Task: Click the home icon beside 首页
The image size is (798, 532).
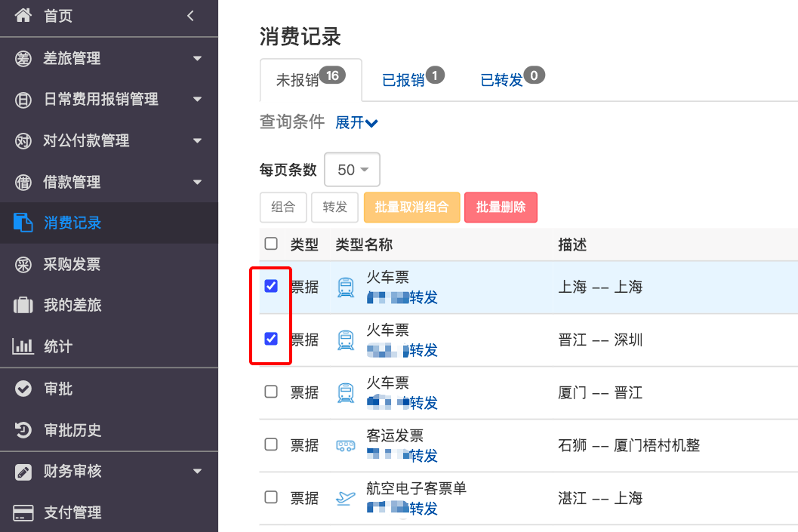Action: pyautogui.click(x=23, y=15)
